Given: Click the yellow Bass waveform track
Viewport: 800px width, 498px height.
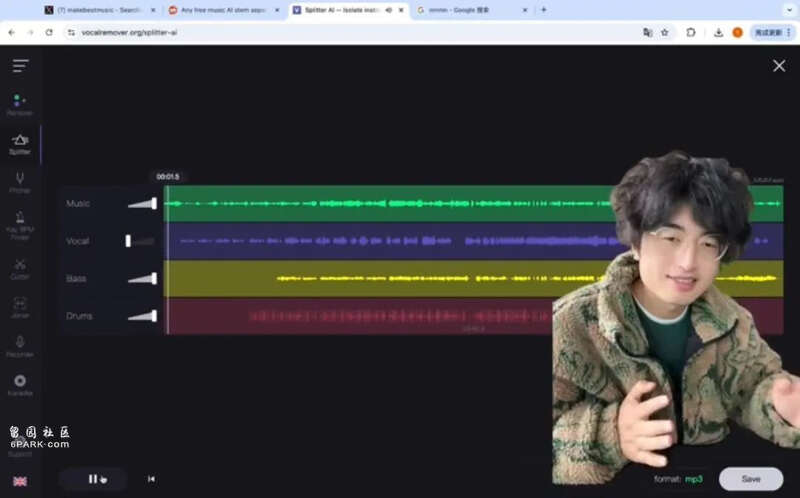Looking at the screenshot, I should coord(400,279).
